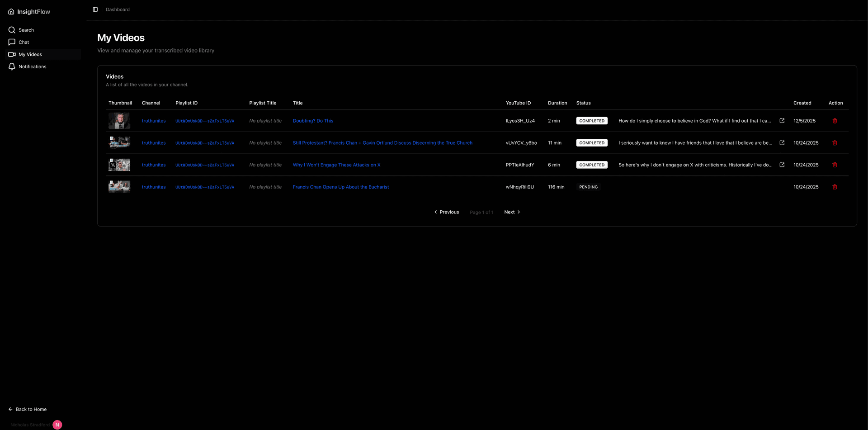
Task: Delete the "Doubting? Do This" video
Action: click(835, 121)
